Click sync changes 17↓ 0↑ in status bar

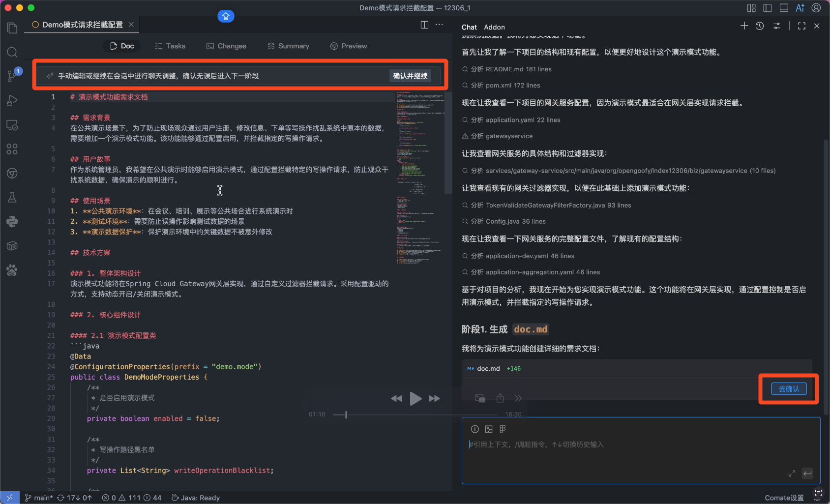click(x=75, y=498)
